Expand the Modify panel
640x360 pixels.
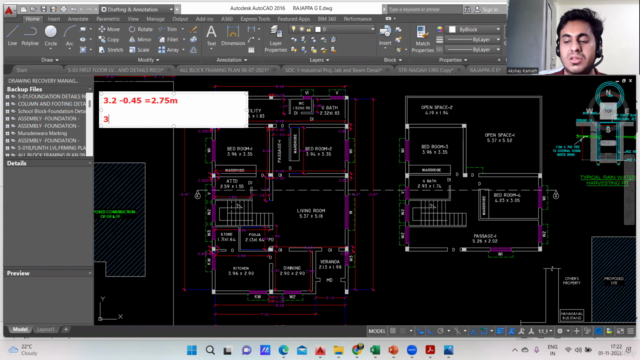(148, 60)
